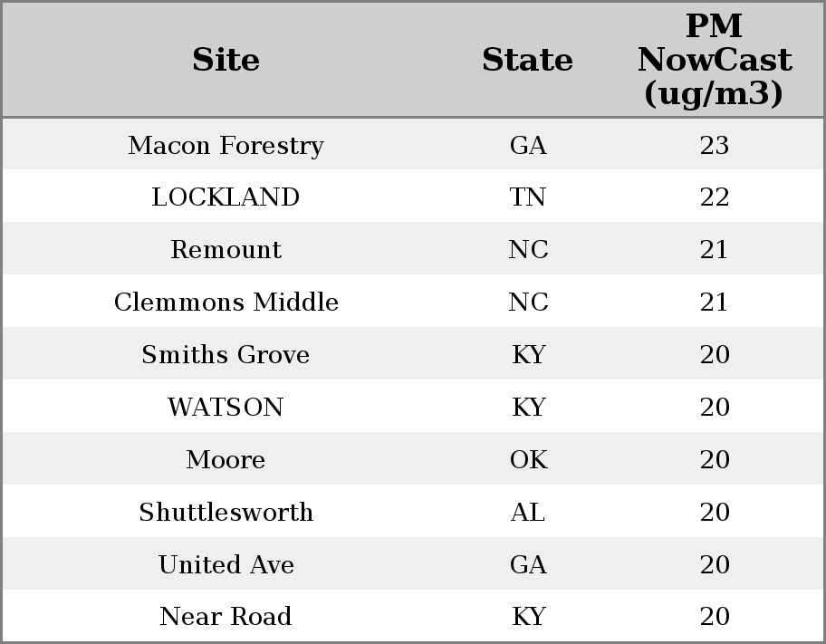Click the GA state cell for United Ave
This screenshot has width=826, height=644.
pos(528,564)
